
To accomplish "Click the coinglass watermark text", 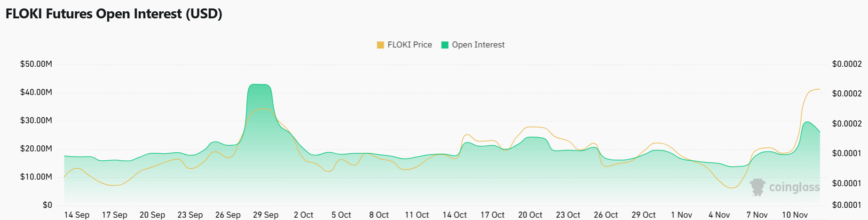I will click(794, 188).
